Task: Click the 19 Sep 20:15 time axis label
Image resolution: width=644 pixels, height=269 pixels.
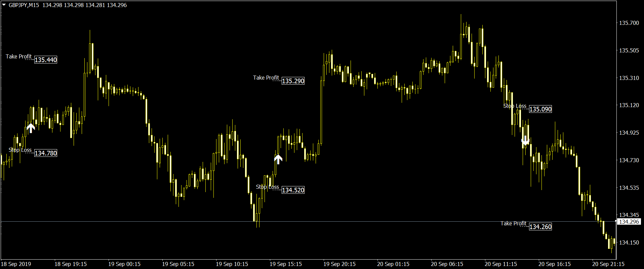Action: tap(339, 264)
